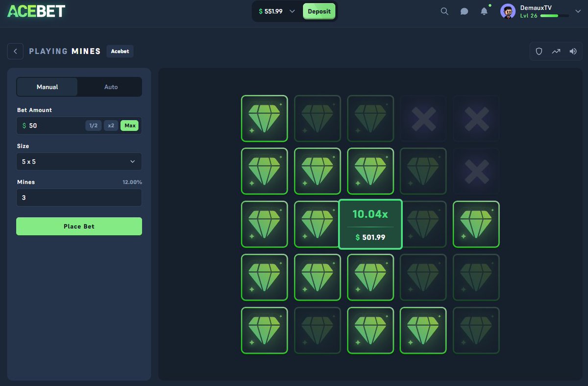Click the Place Bet button
This screenshot has height=386, width=588.
[x=79, y=227]
